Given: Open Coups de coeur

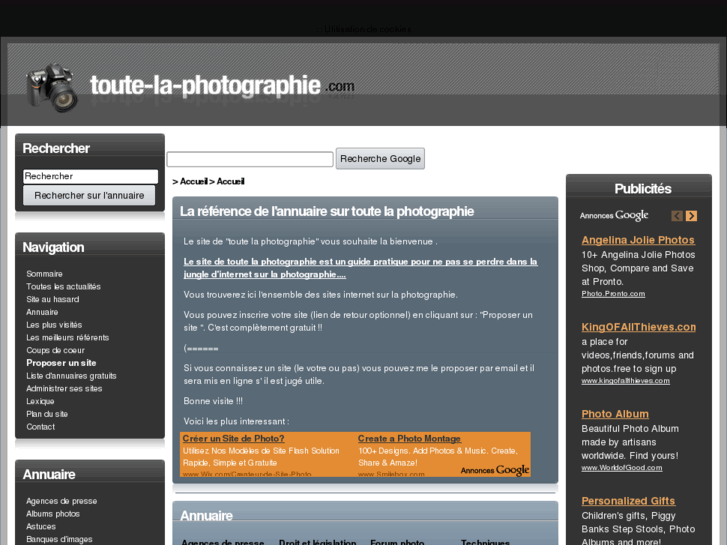Looking at the screenshot, I should click(x=56, y=350).
